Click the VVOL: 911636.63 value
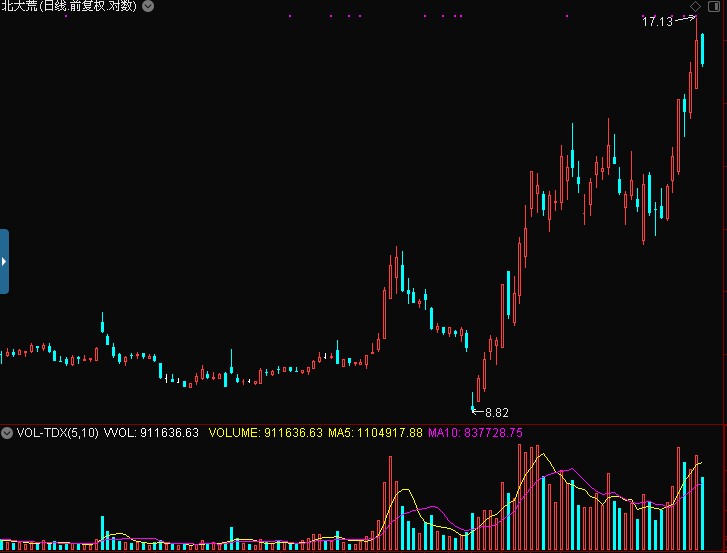727x553 pixels. (x=151, y=433)
